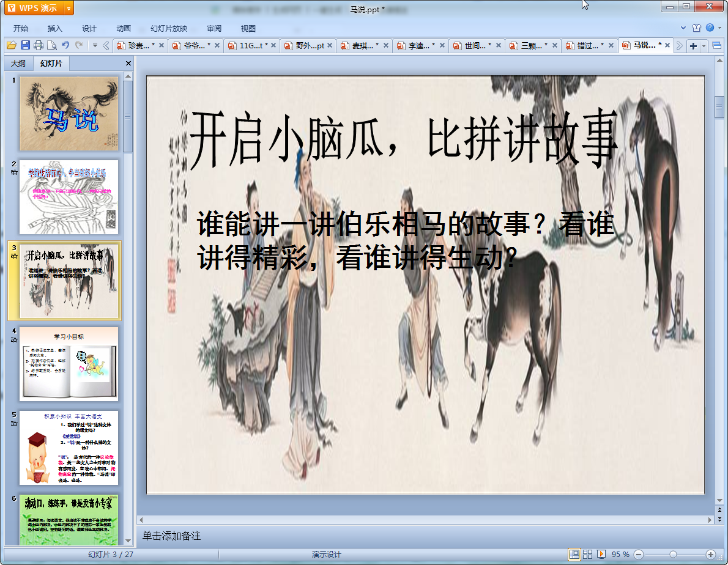Click the 幻灯片 3 / 27 status text
This screenshot has width=728, height=565.
[111, 555]
